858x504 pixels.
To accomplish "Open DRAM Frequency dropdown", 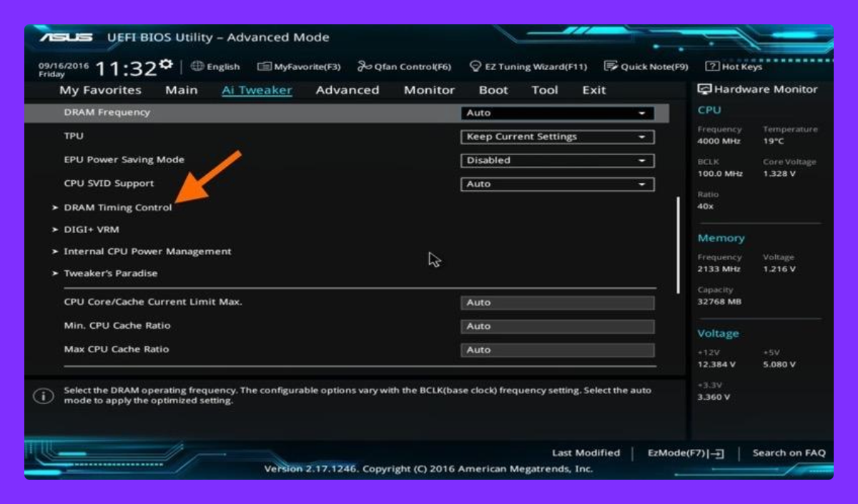I will click(x=558, y=113).
